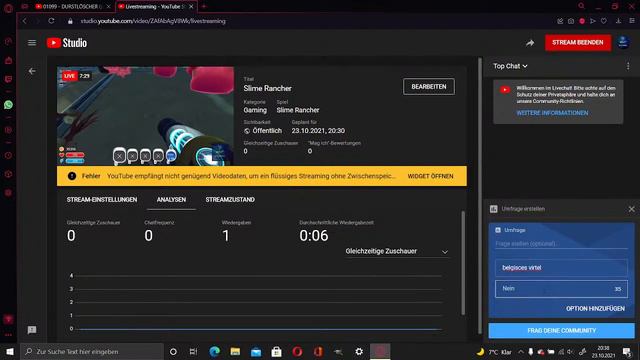Click the YouTube Studio logo
Image resolution: width=640 pixels, height=360 pixels.
(67, 43)
